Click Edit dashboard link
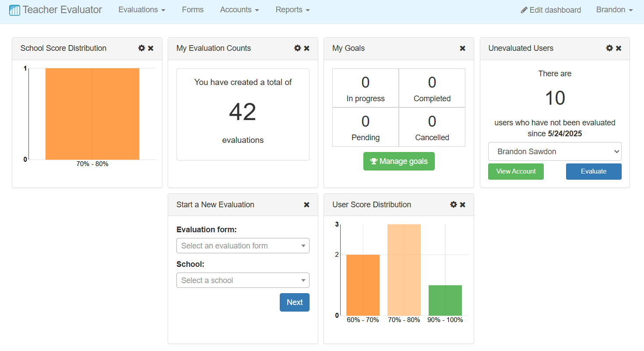644x351 pixels. (x=551, y=10)
